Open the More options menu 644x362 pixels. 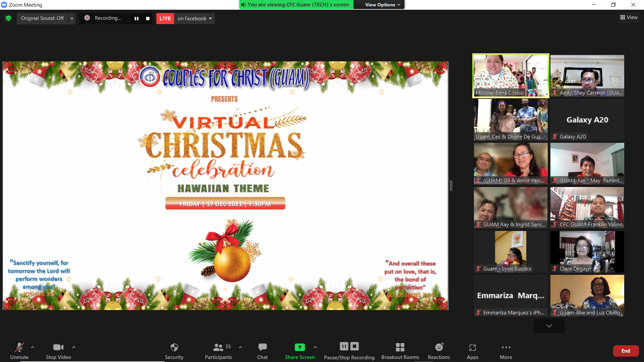click(506, 351)
